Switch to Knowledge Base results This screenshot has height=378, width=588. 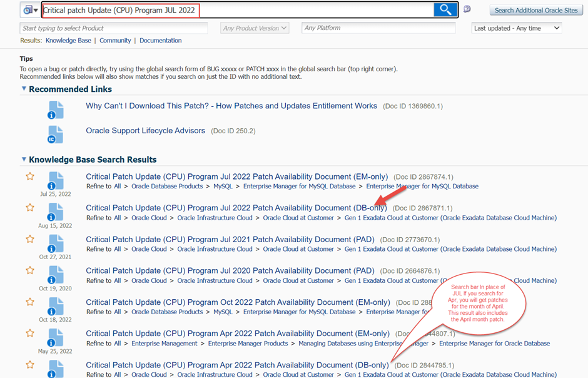(x=68, y=41)
